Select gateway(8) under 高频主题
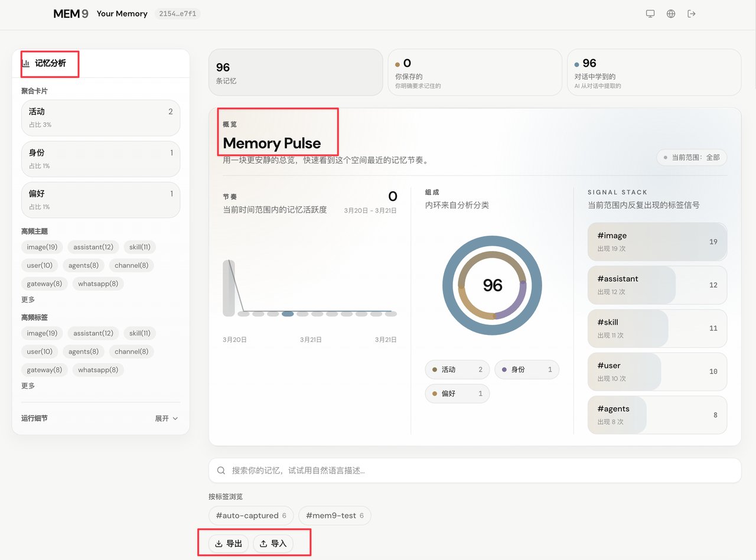The width and height of the screenshot is (756, 560). 44,284
